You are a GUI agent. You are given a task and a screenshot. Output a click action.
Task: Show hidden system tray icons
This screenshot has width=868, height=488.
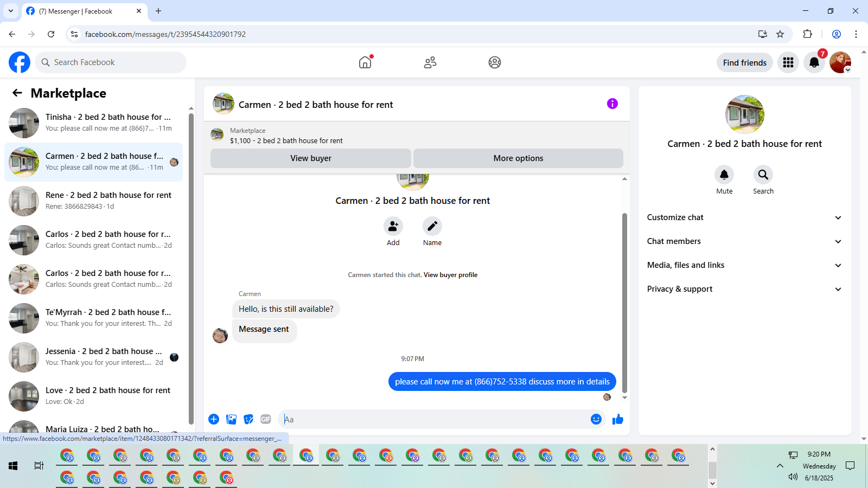pyautogui.click(x=780, y=466)
